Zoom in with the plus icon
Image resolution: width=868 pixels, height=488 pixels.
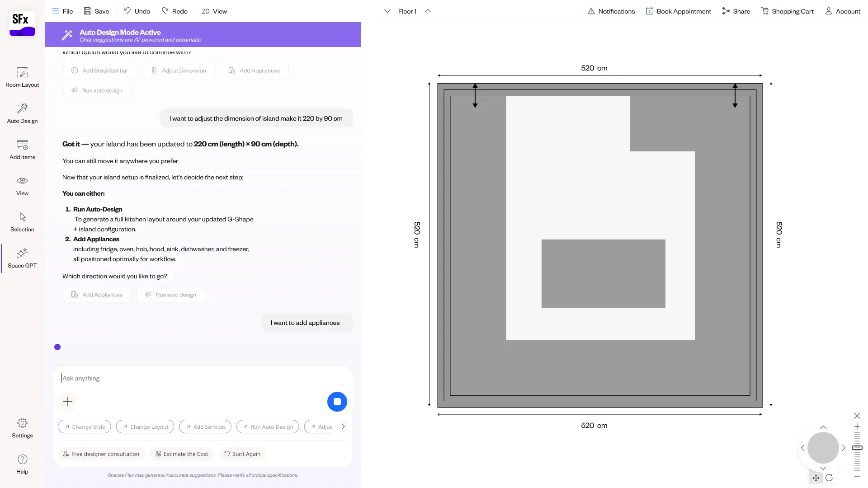857,427
